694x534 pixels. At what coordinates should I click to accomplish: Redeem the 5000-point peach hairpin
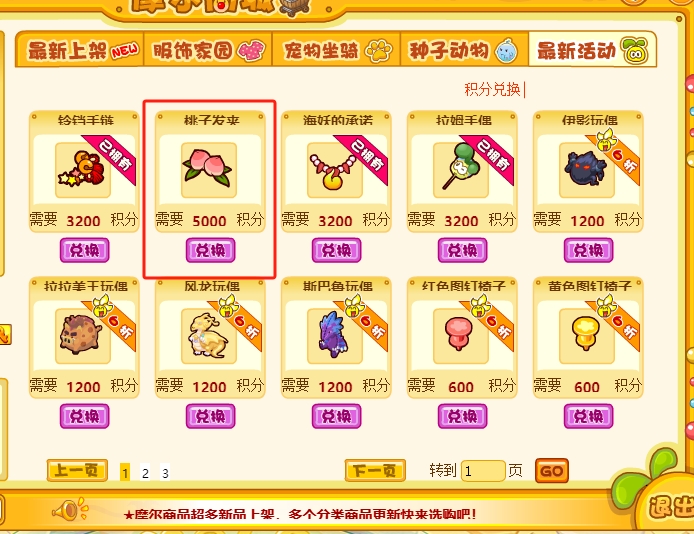pos(210,250)
